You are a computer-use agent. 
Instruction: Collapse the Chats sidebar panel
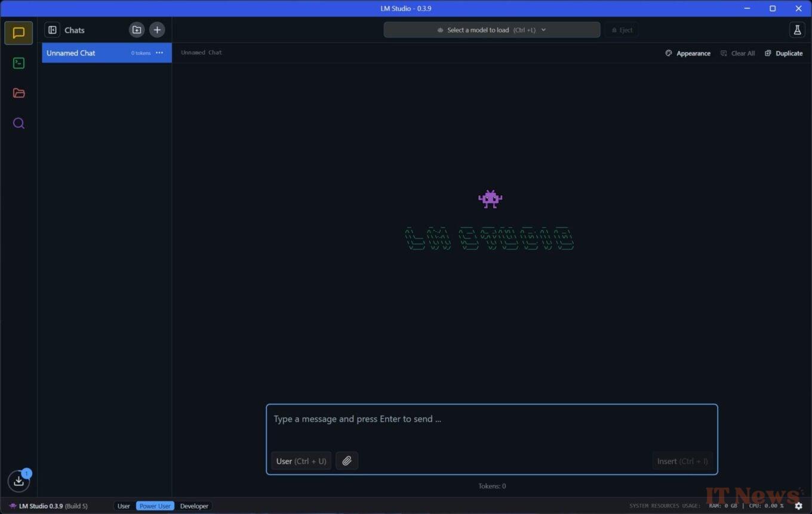[53, 30]
